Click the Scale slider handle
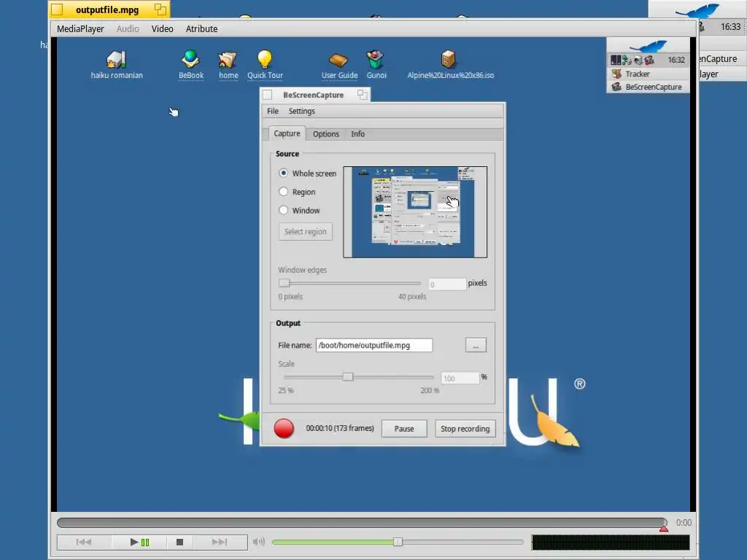The width and height of the screenshot is (747, 560). click(x=348, y=377)
